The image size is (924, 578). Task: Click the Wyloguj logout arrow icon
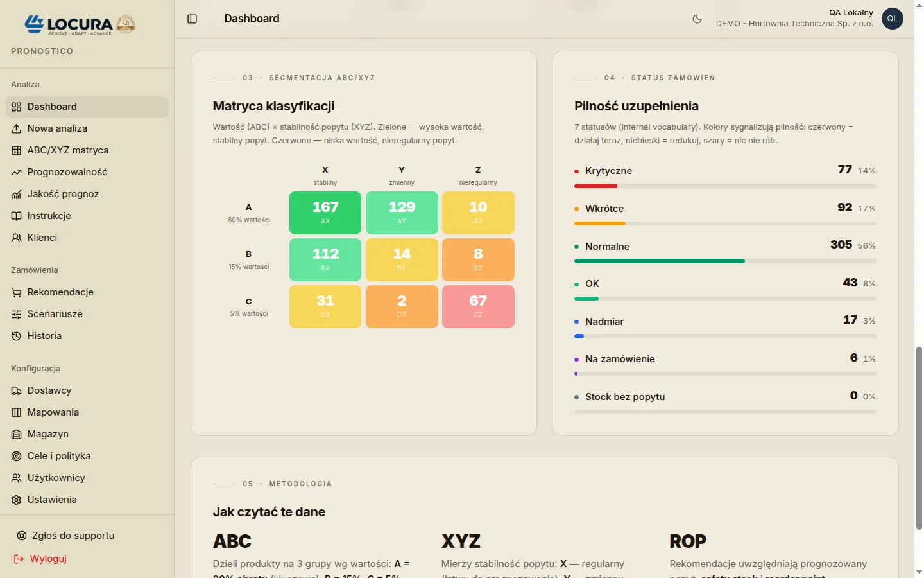tap(19, 559)
